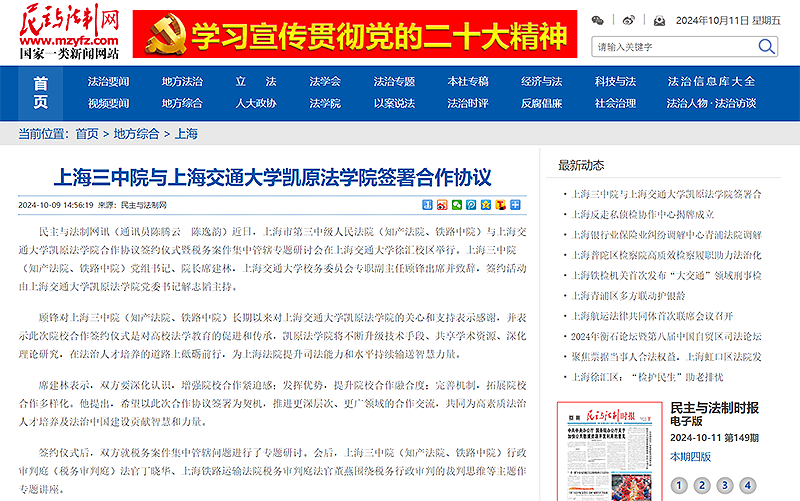This screenshot has width=800, height=501.
Task: Open sidebar news 2024年衡石论坛暨第八届中国自贸区司法论坛
Action: pos(666,337)
